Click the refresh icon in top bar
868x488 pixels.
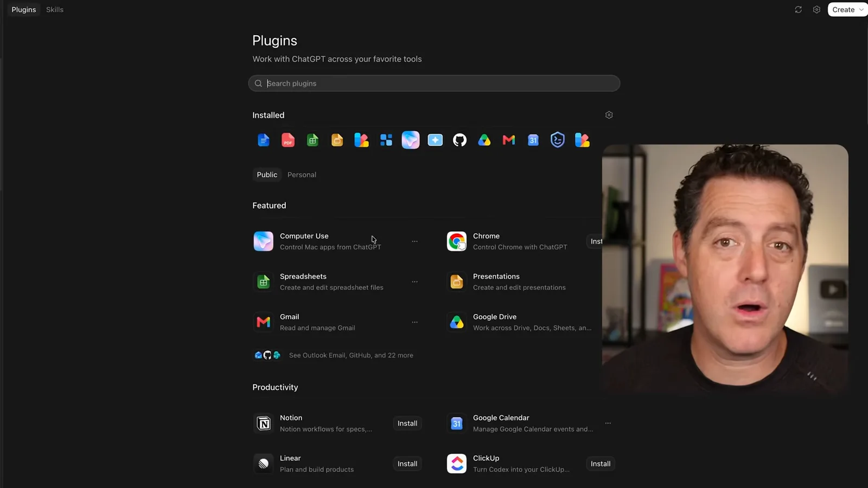click(798, 10)
